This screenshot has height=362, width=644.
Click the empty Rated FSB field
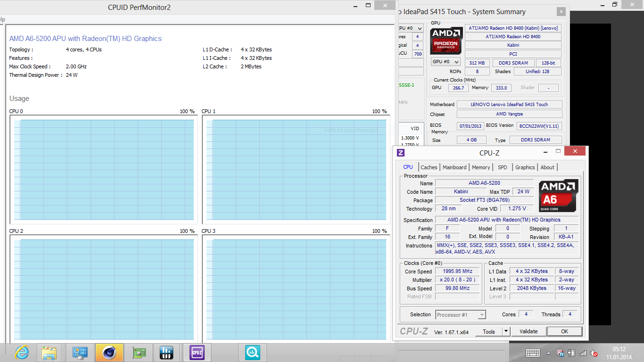point(457,297)
